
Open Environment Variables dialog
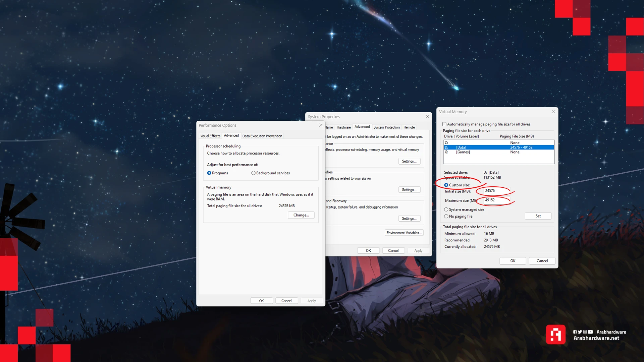click(404, 233)
